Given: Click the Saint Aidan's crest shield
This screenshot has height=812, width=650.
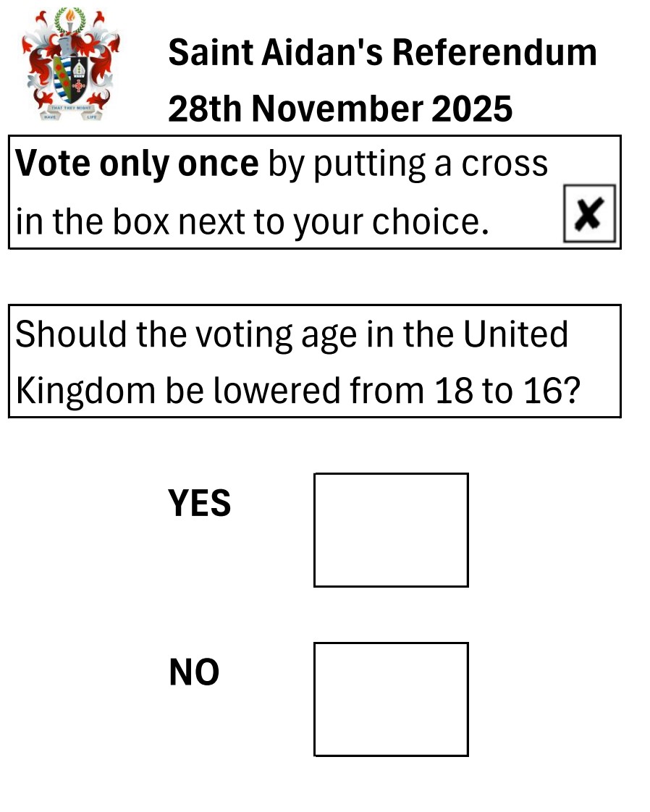Looking at the screenshot, I should click(70, 75).
